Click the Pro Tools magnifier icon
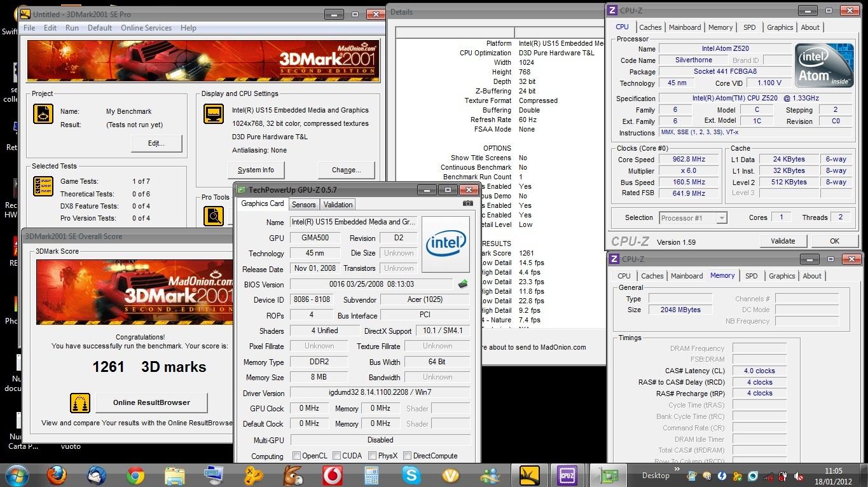Viewport: 868px width, 487px height. (214, 216)
